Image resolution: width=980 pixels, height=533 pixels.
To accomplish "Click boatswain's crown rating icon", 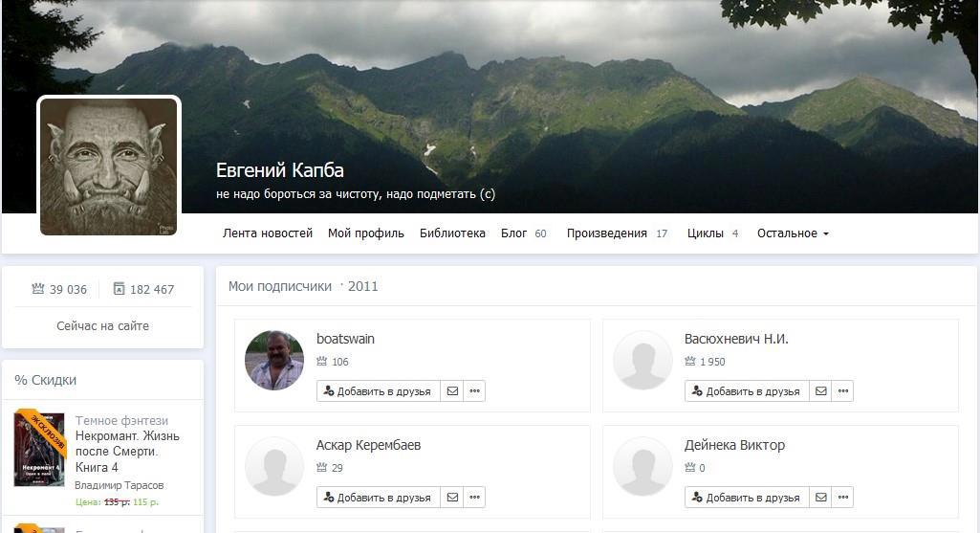I will [322, 361].
